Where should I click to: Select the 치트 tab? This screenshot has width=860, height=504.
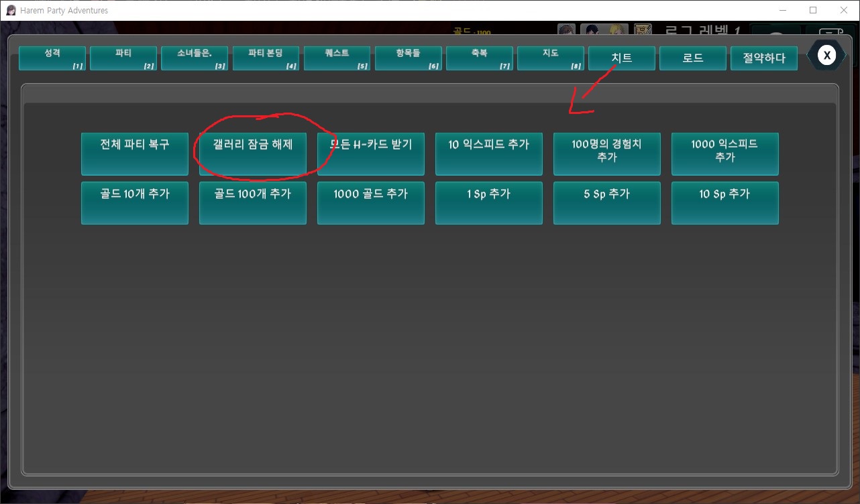[x=621, y=58]
